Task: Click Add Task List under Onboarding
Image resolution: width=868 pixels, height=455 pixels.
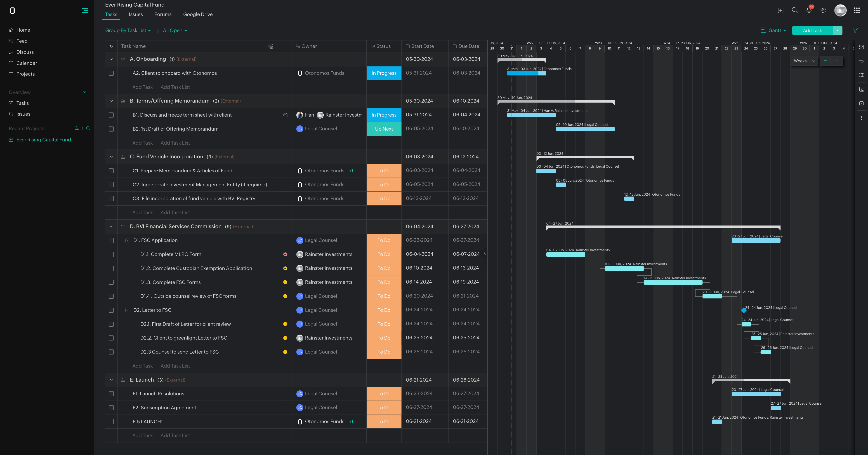Action: click(175, 87)
